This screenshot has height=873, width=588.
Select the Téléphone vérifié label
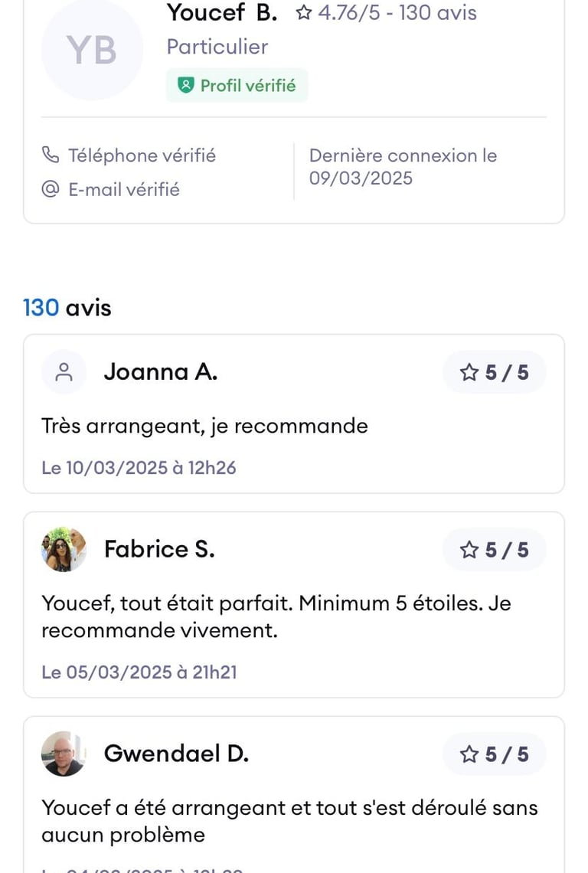click(142, 155)
